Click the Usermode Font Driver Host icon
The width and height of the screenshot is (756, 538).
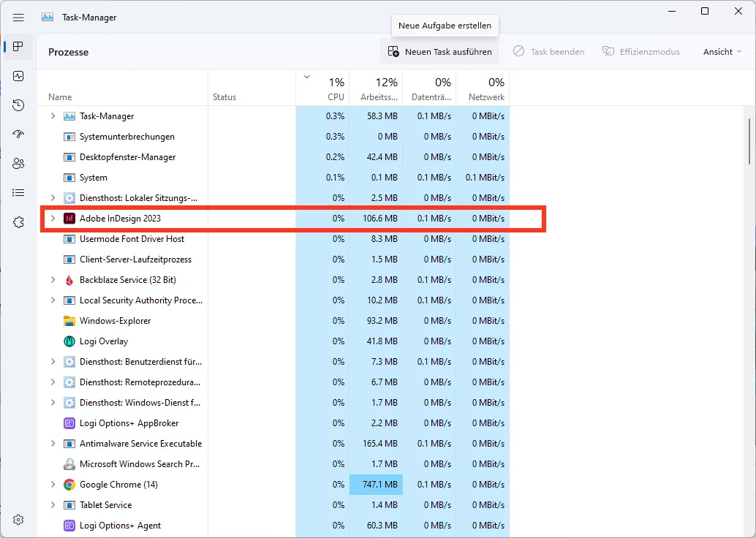[x=69, y=239]
